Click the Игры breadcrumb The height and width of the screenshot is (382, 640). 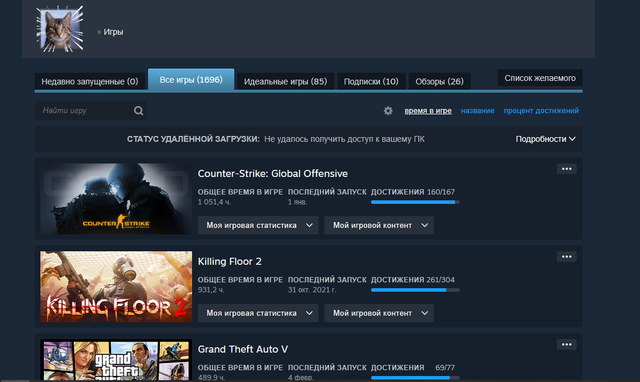coord(113,32)
